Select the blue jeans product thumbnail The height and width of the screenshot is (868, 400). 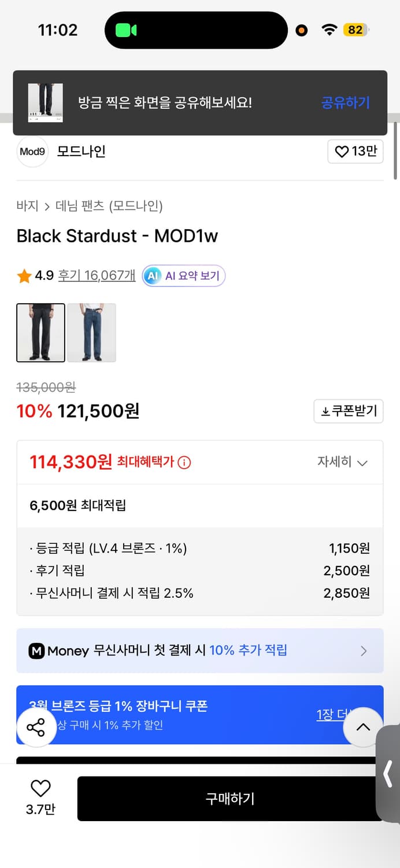pos(91,333)
